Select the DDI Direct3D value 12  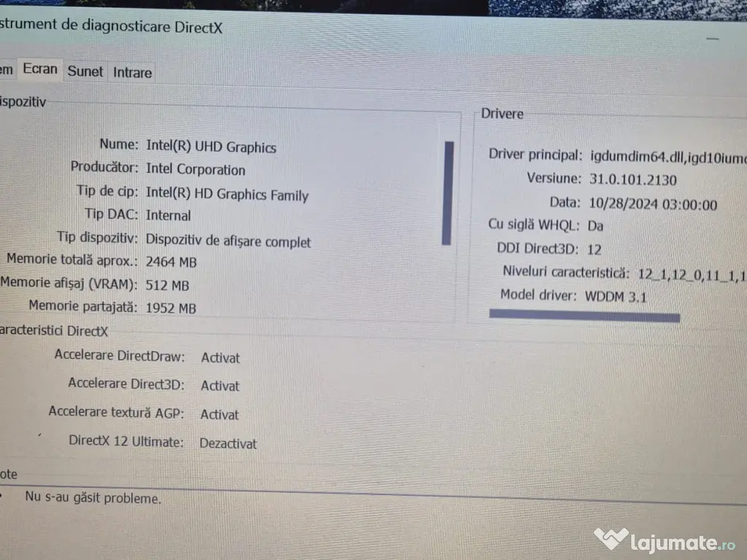594,249
